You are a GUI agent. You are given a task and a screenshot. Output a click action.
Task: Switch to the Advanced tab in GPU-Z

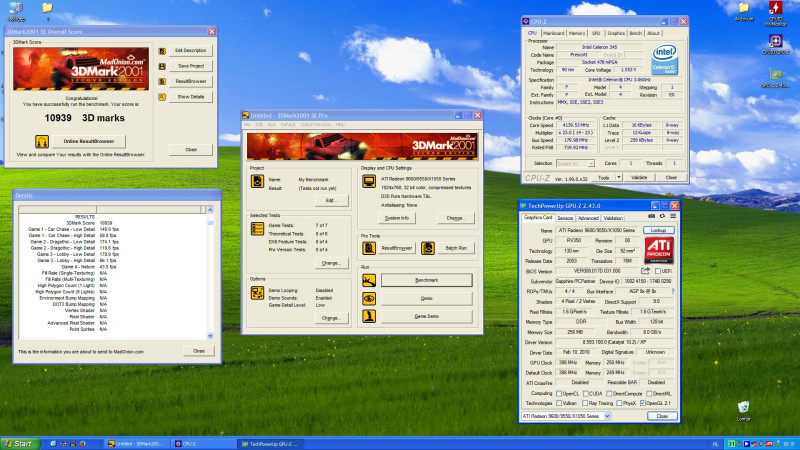tap(588, 218)
